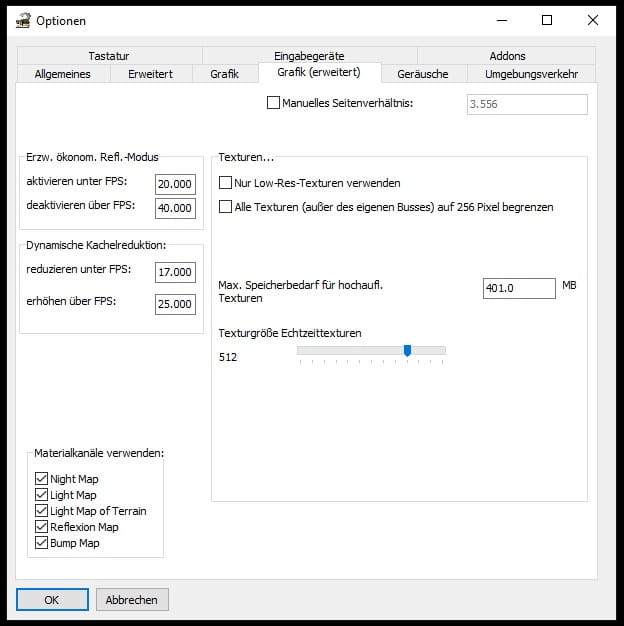Open the Umgebungsverkehr tab
Screen dimensions: 624x626
[533, 74]
